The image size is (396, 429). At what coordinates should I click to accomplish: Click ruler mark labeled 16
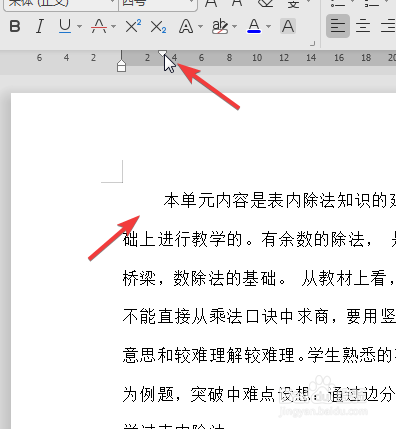(x=339, y=58)
